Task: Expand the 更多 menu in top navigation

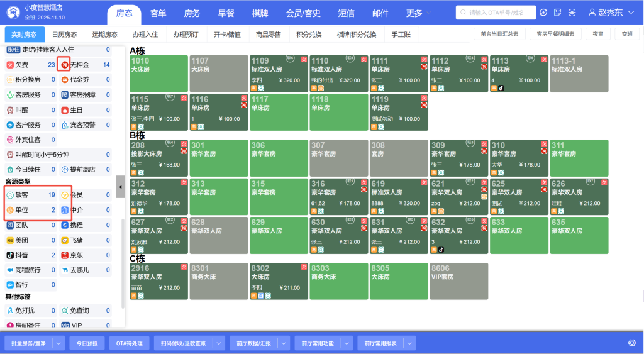Action: coord(418,13)
